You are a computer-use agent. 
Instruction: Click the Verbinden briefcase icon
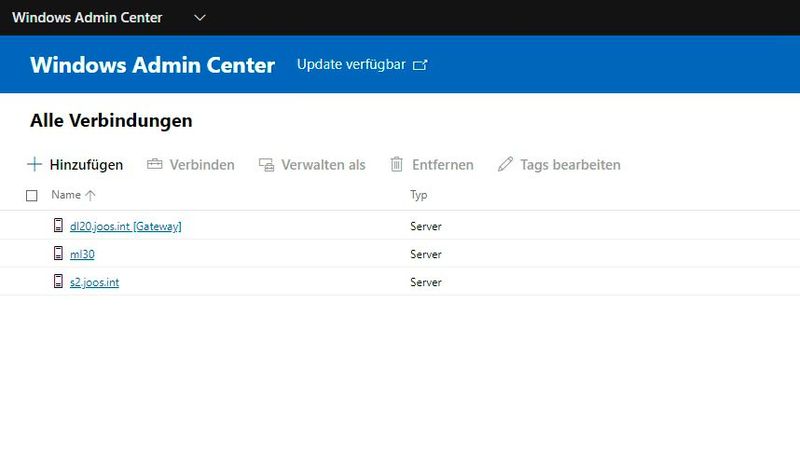pos(155,164)
